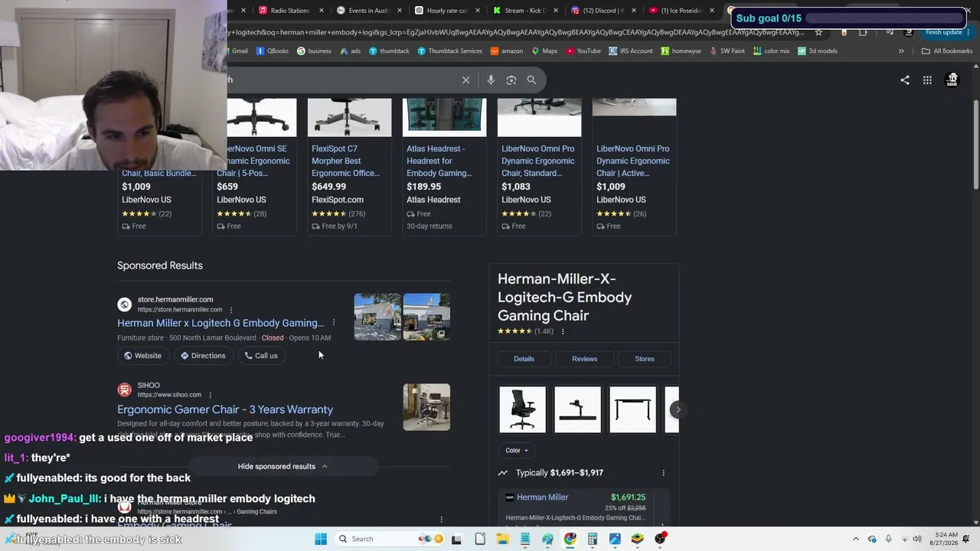Image resolution: width=980 pixels, height=551 pixels.
Task: Show next product thumbnails with arrow
Action: pyautogui.click(x=678, y=409)
